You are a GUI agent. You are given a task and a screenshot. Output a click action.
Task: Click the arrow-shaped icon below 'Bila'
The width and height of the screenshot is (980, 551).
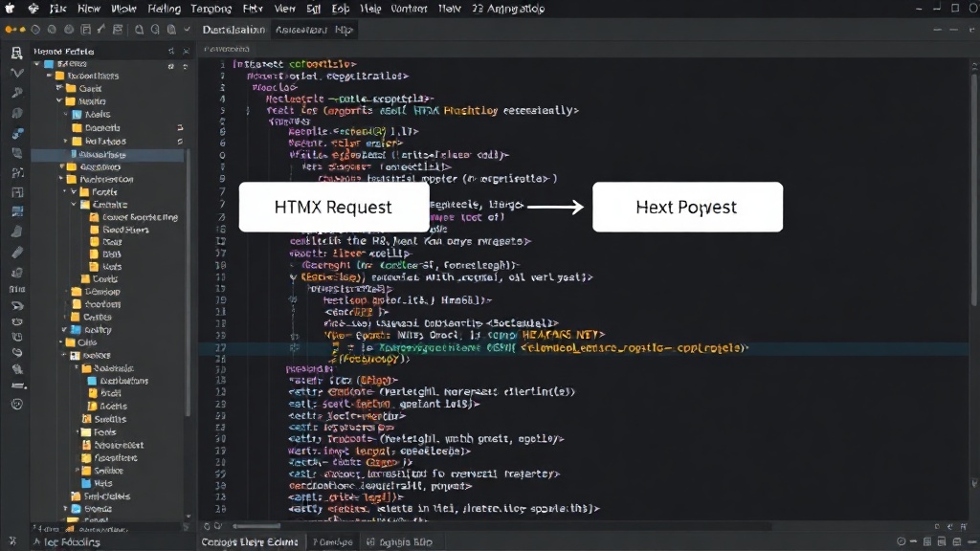[x=17, y=305]
